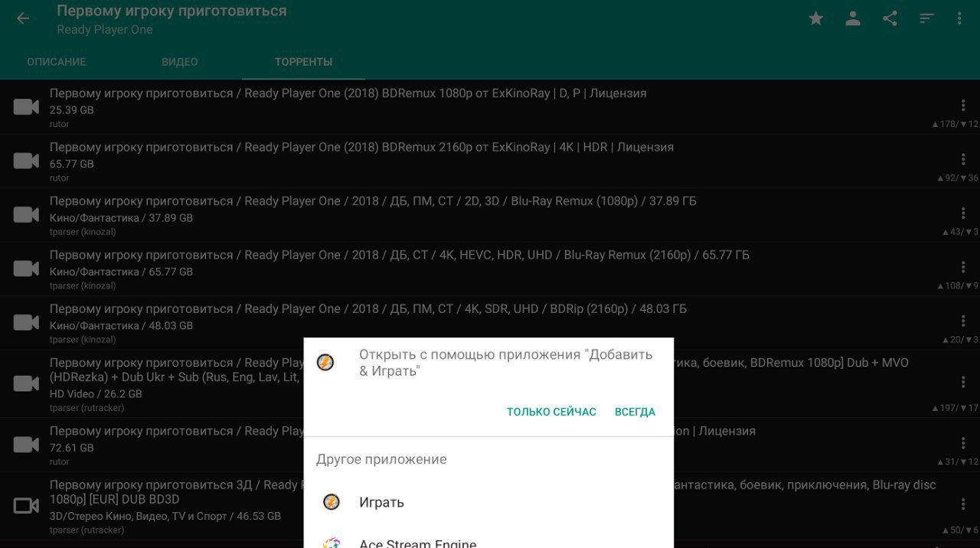Open BDRip (2160p) 48.03 ГБ title
The image size is (980, 548).
point(368,308)
